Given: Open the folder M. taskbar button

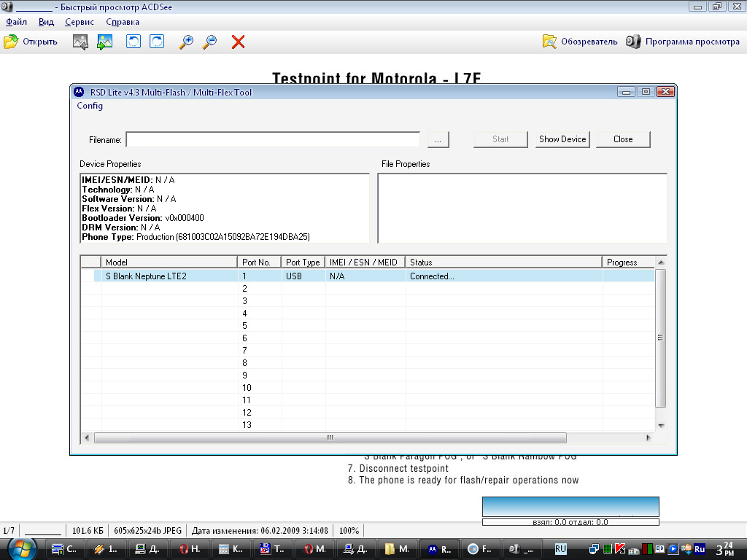Looking at the screenshot, I should point(398,549).
